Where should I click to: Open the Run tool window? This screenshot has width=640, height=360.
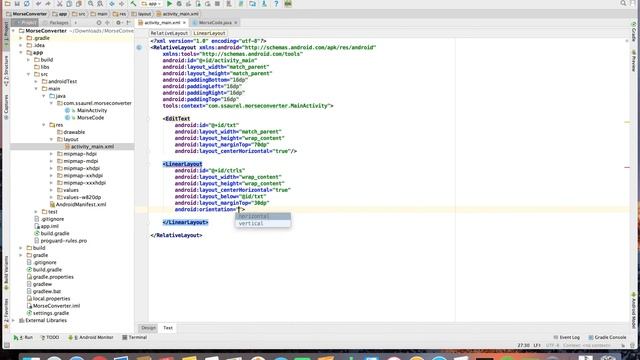click(x=23, y=338)
